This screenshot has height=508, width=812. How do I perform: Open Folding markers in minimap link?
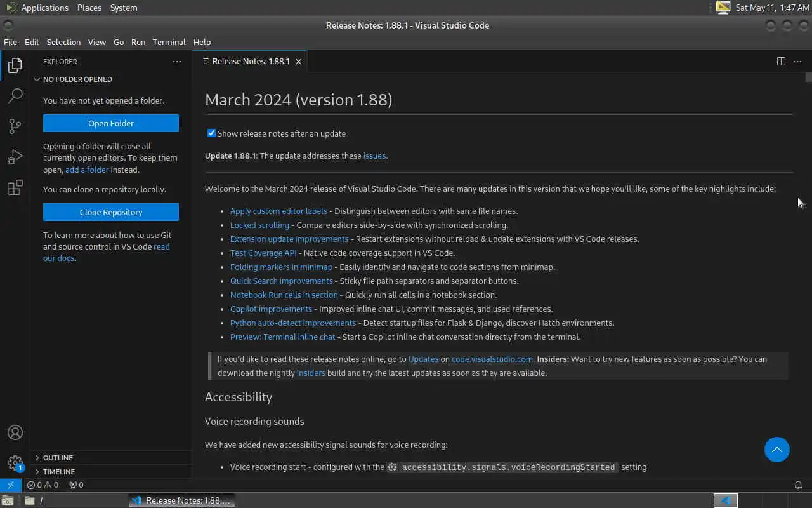click(x=281, y=267)
